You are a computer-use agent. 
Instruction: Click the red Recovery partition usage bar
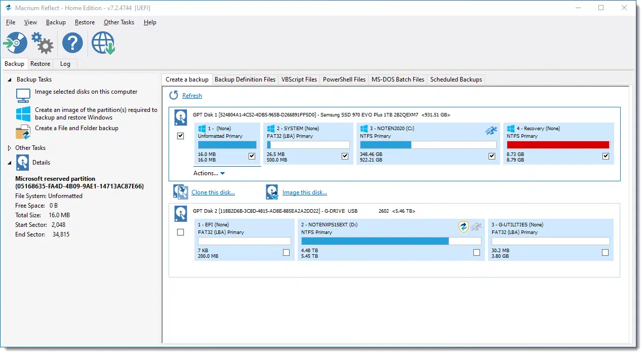point(558,145)
